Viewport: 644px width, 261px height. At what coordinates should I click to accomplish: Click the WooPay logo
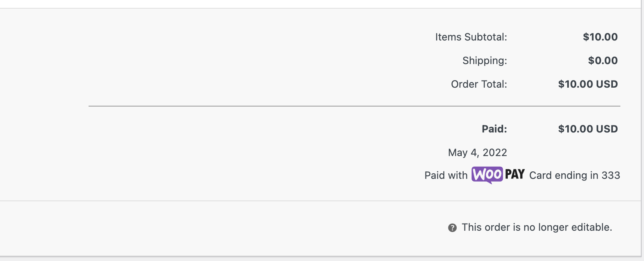coord(498,175)
